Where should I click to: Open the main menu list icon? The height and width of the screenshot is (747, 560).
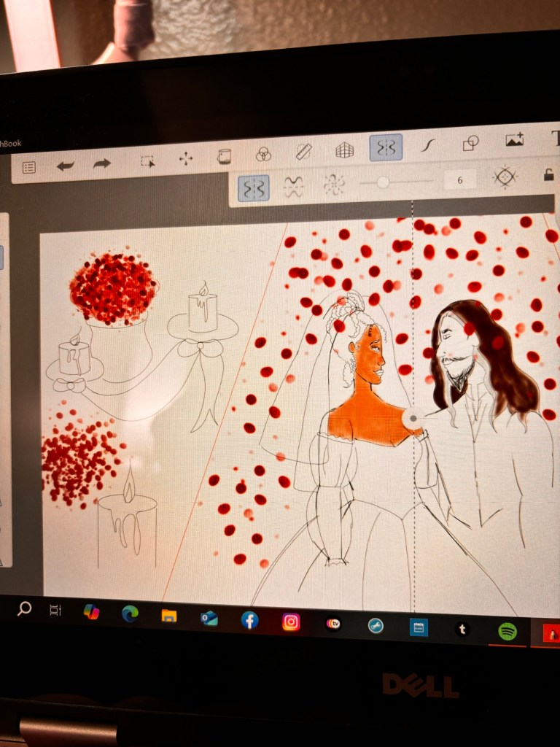point(29,168)
